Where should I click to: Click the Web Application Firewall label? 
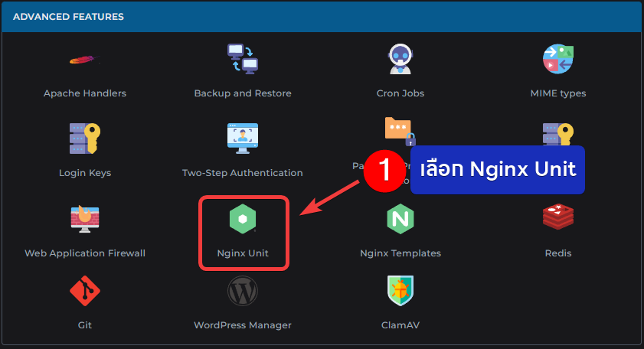click(x=85, y=253)
